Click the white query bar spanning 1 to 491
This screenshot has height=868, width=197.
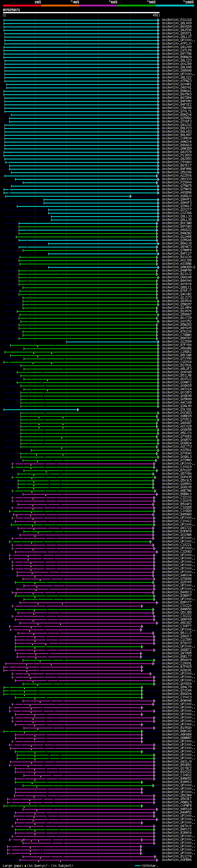[81, 13]
